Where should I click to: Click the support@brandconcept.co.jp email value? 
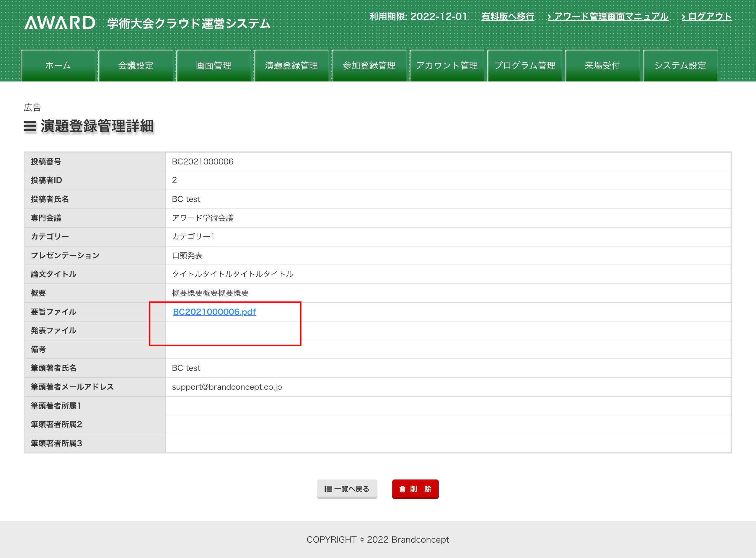click(x=227, y=387)
